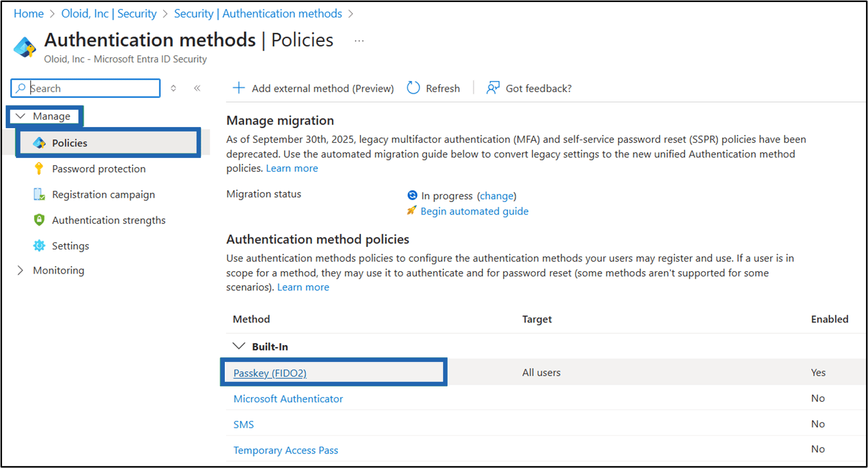
Task: Open Registration campaign page
Action: (x=103, y=194)
